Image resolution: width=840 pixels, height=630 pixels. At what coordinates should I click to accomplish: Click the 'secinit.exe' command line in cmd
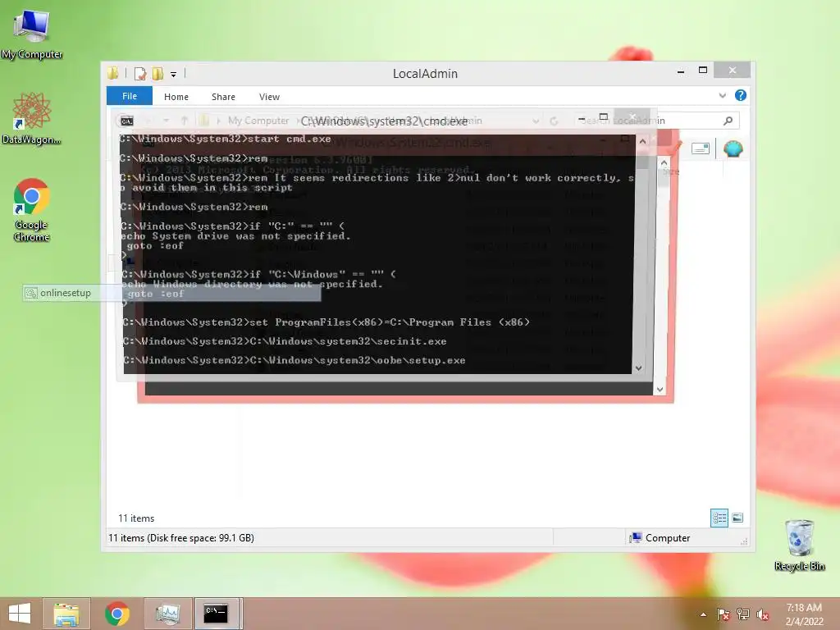285,341
